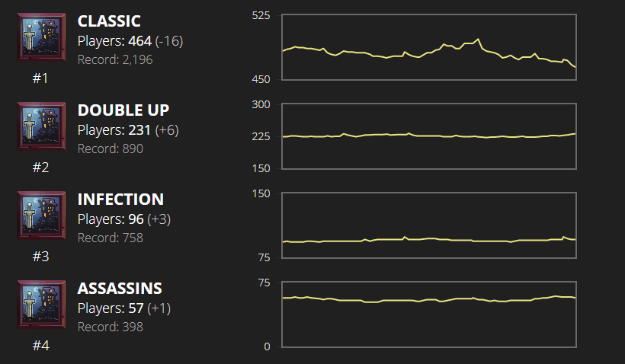Click the Classic player count graph
Screen dimensions: 625x364
(x=429, y=46)
